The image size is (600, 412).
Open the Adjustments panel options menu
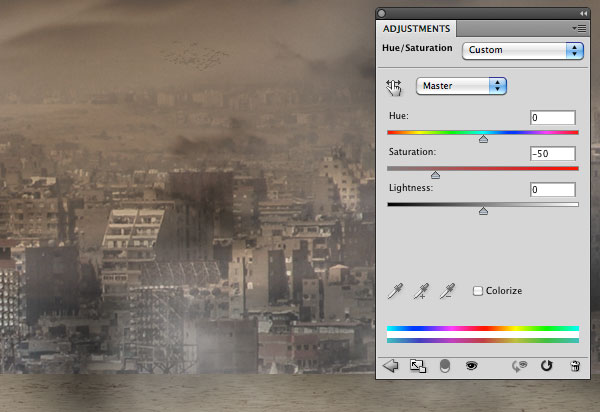tap(579, 29)
